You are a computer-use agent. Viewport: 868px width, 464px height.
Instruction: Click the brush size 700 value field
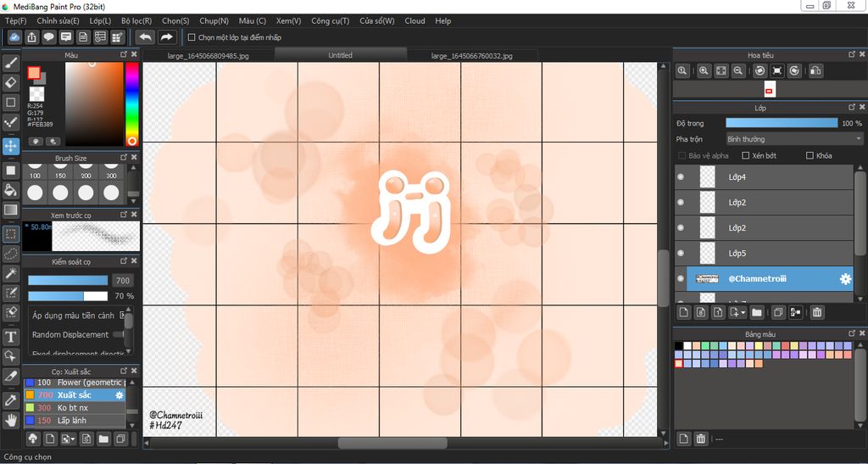coord(123,281)
